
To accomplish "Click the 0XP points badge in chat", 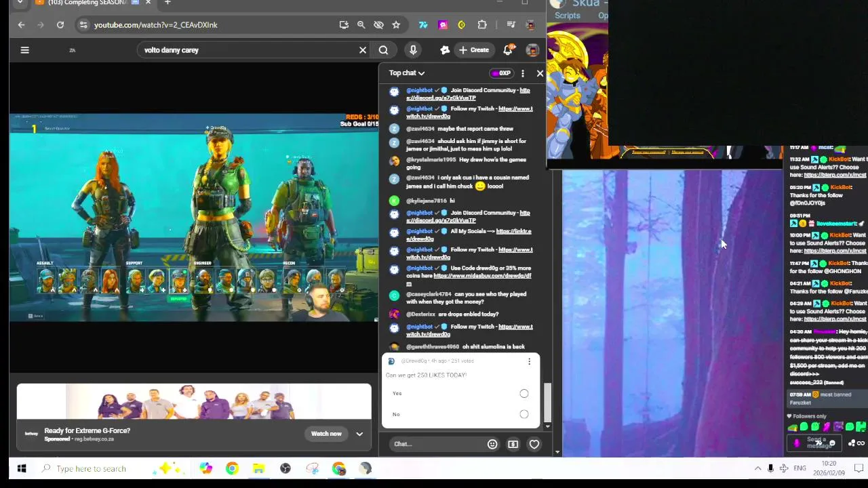I will click(x=501, y=73).
